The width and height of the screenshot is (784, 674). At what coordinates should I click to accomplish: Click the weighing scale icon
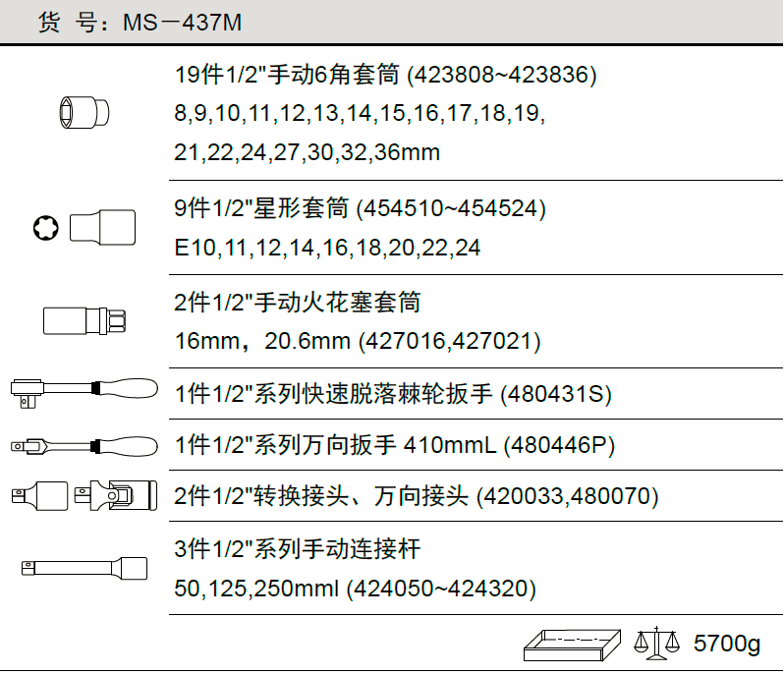pyautogui.click(x=656, y=645)
